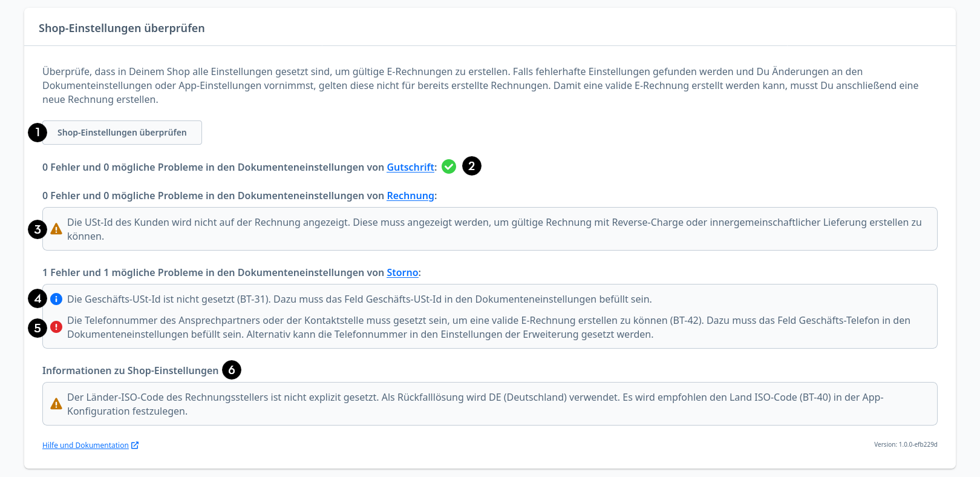Image resolution: width=980 pixels, height=477 pixels.
Task: Click the black number 1 marker
Action: [38, 132]
